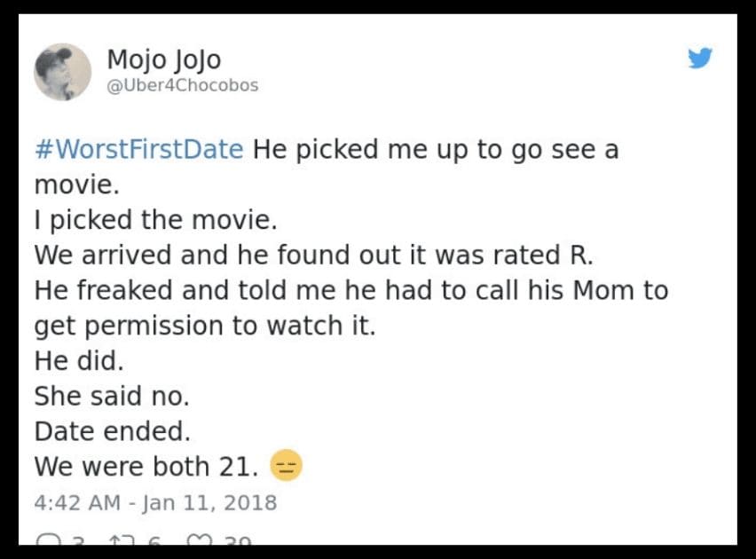The image size is (756, 559).
Task: Follow the #WorstFirstDate hashtag link
Action: (138, 149)
